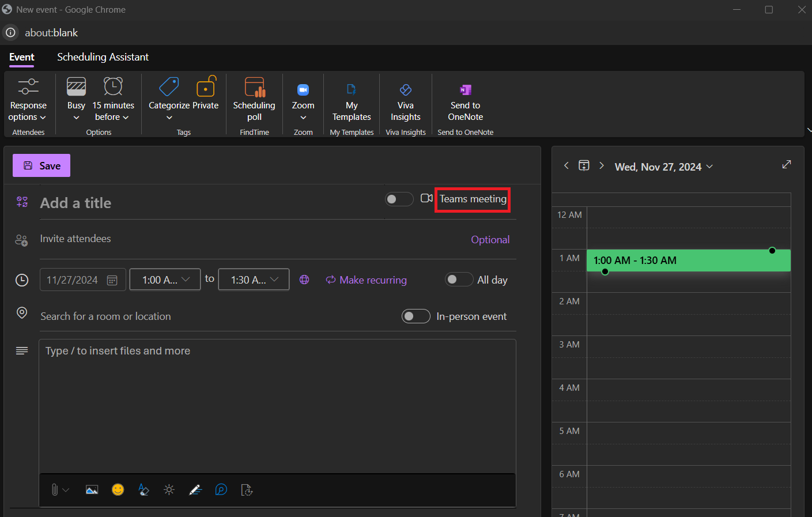
Task: Expand the ribbon overflow chevron at right
Action: (809, 130)
